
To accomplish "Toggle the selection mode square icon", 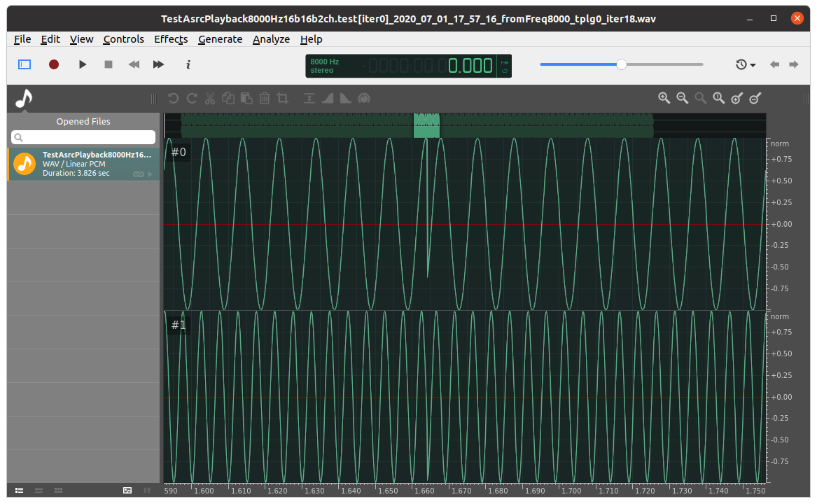I will click(25, 64).
